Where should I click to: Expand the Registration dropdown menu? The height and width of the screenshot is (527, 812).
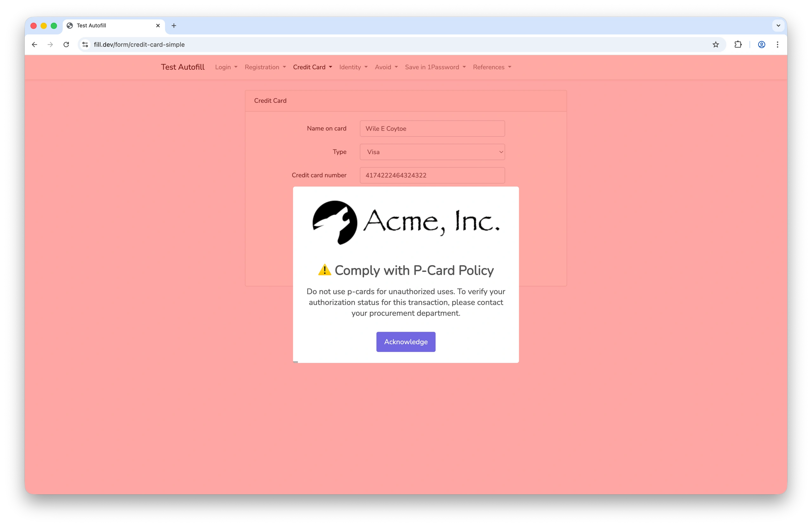265,67
